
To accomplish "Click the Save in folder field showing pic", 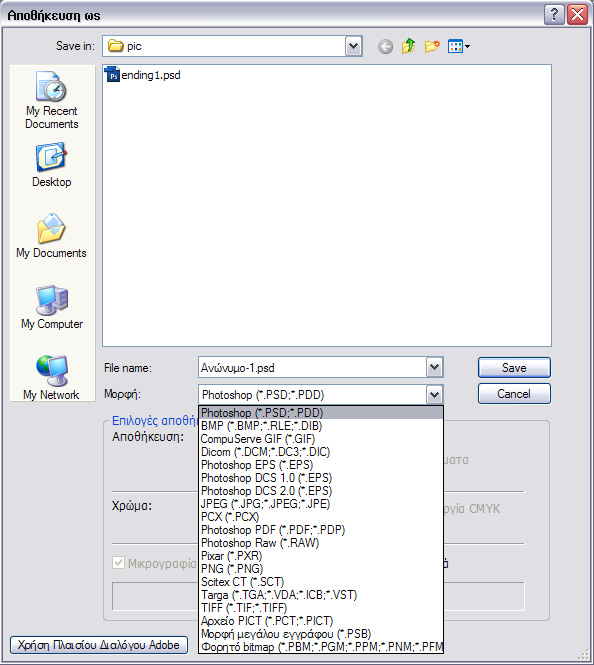I will coord(224,46).
